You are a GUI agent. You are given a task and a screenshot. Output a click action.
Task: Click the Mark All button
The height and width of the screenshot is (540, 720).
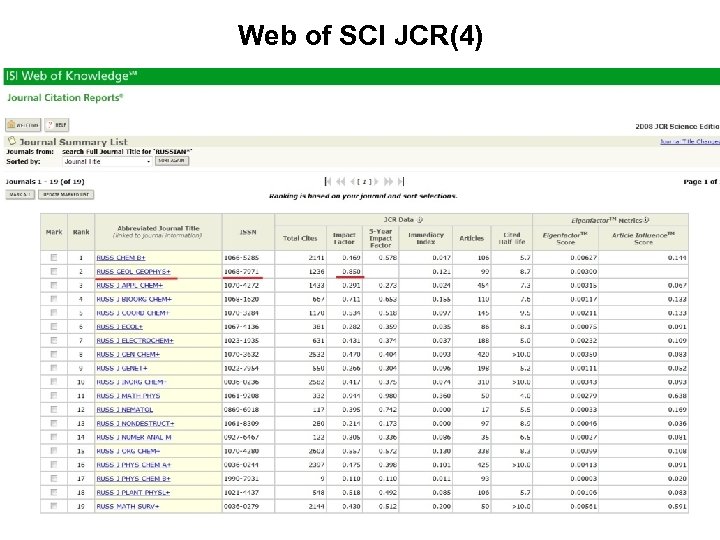[20, 195]
